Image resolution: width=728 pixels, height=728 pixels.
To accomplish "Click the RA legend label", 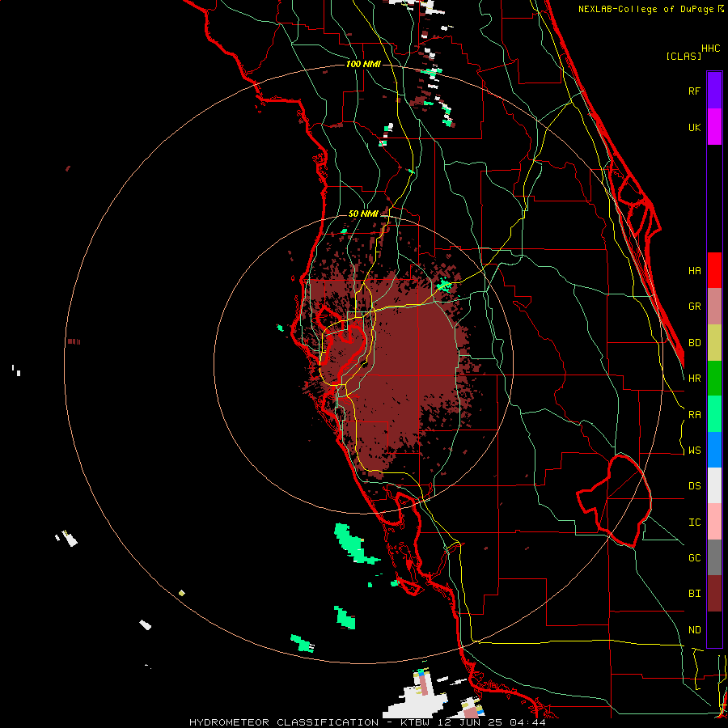I will coord(695,415).
